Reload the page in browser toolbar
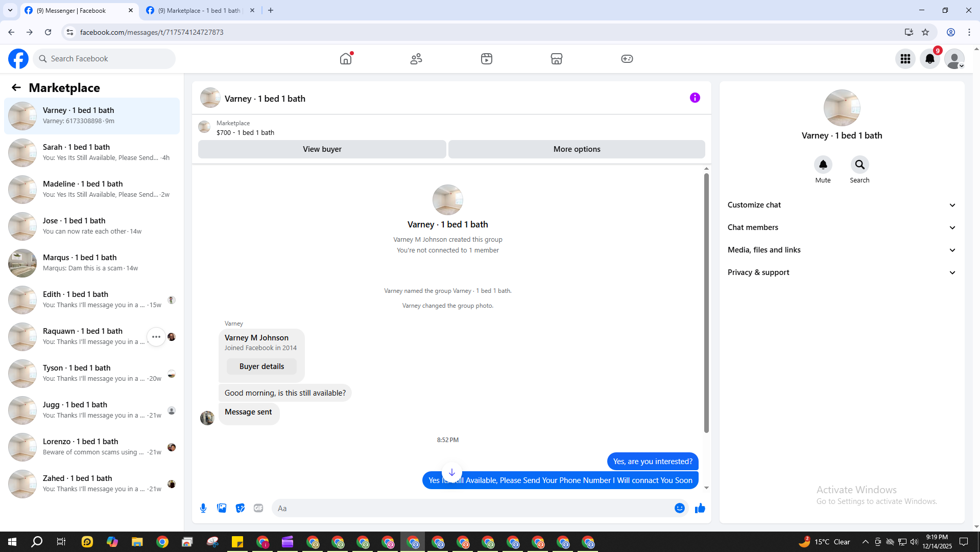980x552 pixels. point(48,32)
